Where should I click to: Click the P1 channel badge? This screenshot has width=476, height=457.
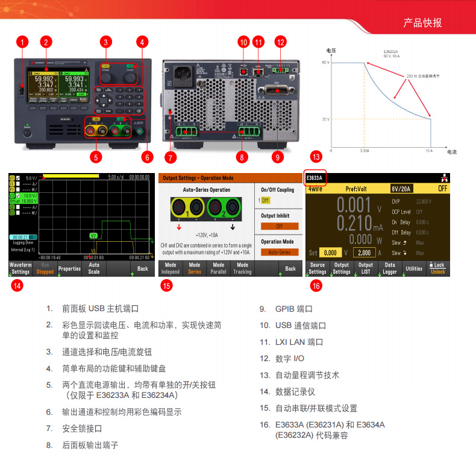tap(12, 189)
